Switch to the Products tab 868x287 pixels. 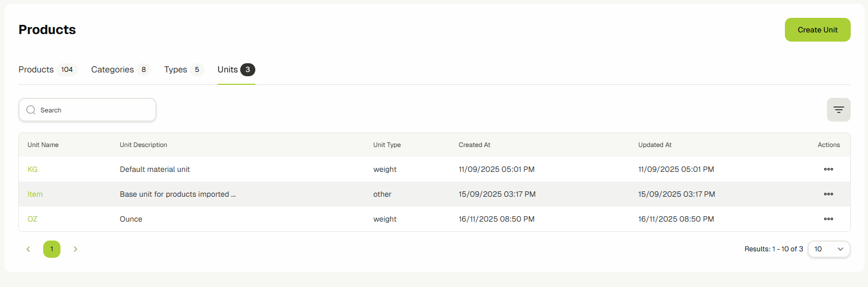point(36,70)
